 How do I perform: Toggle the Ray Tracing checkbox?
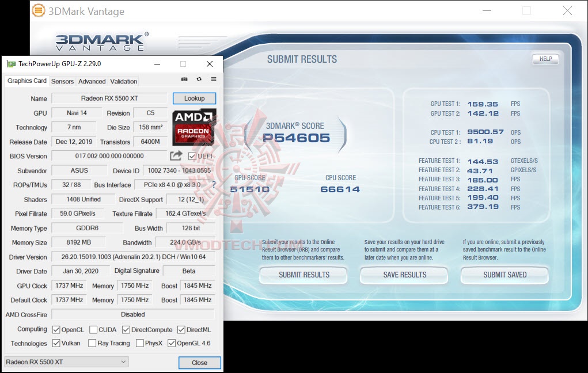point(92,343)
